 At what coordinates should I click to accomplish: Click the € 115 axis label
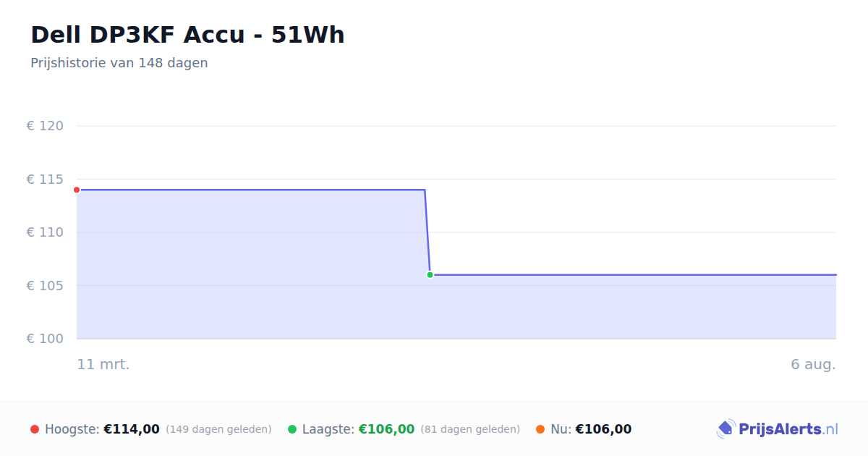point(45,180)
